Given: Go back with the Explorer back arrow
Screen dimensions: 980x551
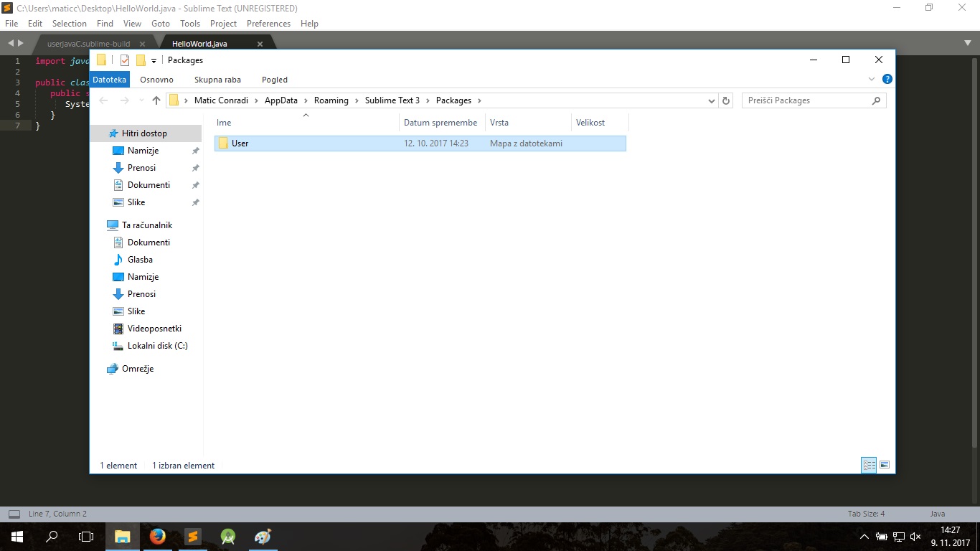Looking at the screenshot, I should [103, 100].
